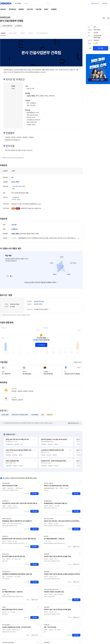Click the 산업 briefcase icon

coord(45,368)
